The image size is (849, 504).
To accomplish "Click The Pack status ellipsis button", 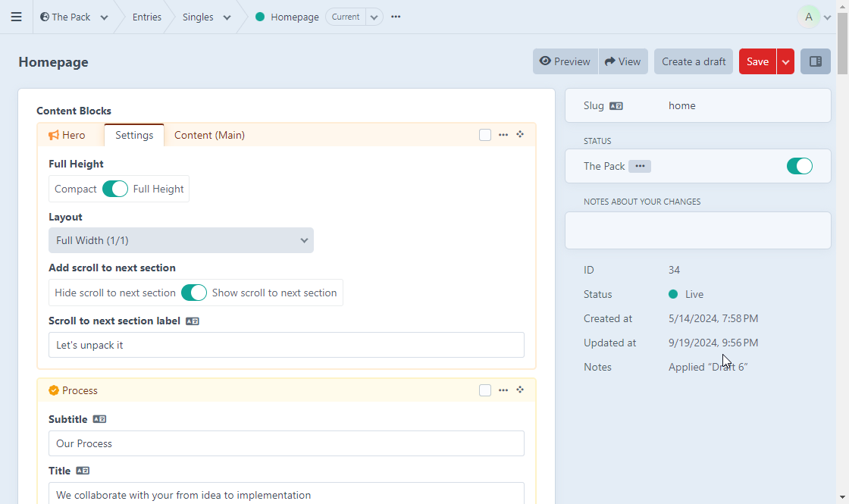I will coord(640,166).
